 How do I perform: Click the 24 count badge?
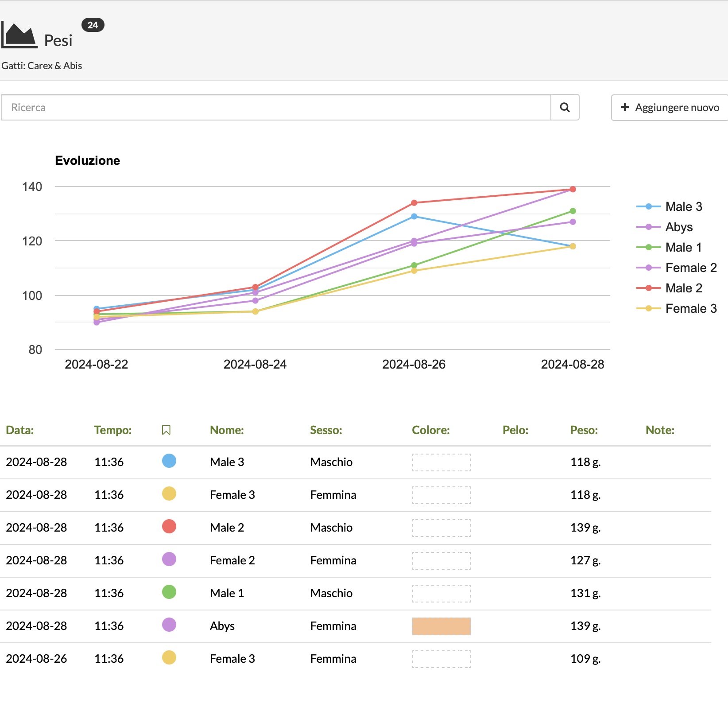pyautogui.click(x=93, y=25)
